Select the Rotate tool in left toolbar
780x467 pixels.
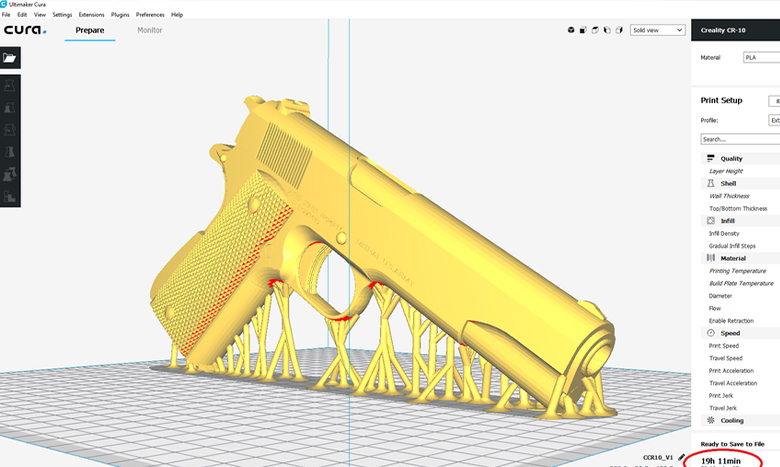point(9,130)
